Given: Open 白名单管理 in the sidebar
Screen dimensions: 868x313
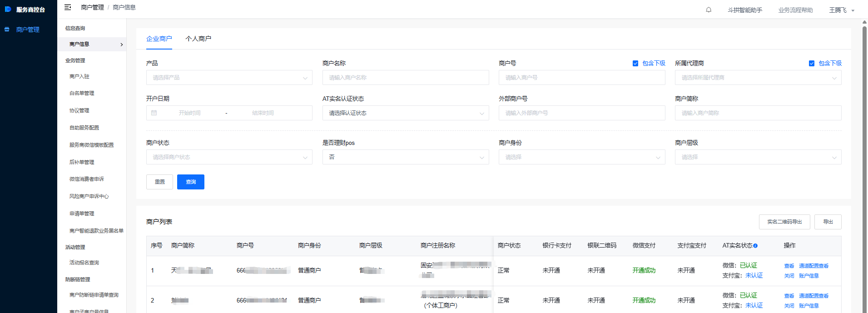Looking at the screenshot, I should (x=82, y=93).
